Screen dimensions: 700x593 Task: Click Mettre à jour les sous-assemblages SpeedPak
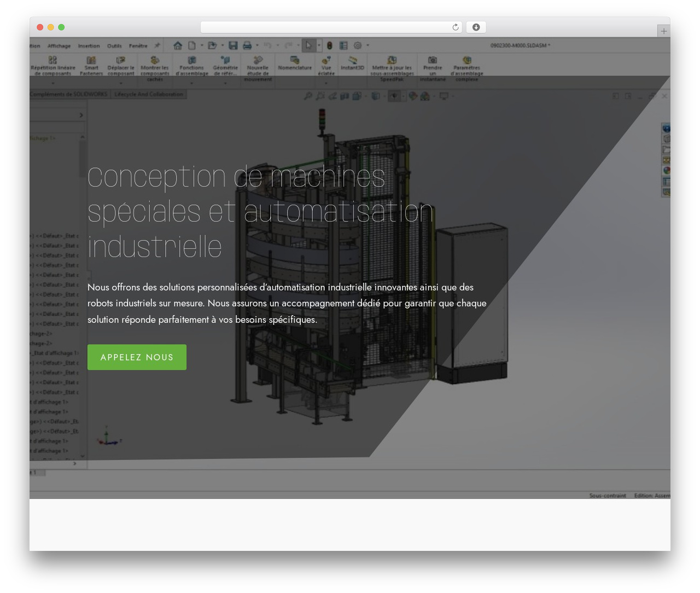[x=392, y=68]
